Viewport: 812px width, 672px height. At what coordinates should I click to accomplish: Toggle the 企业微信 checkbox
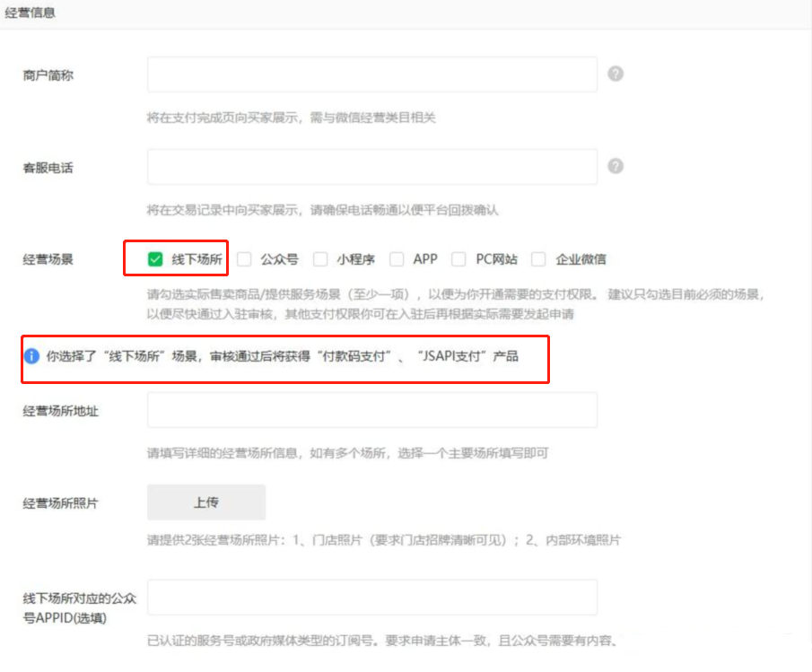[538, 259]
